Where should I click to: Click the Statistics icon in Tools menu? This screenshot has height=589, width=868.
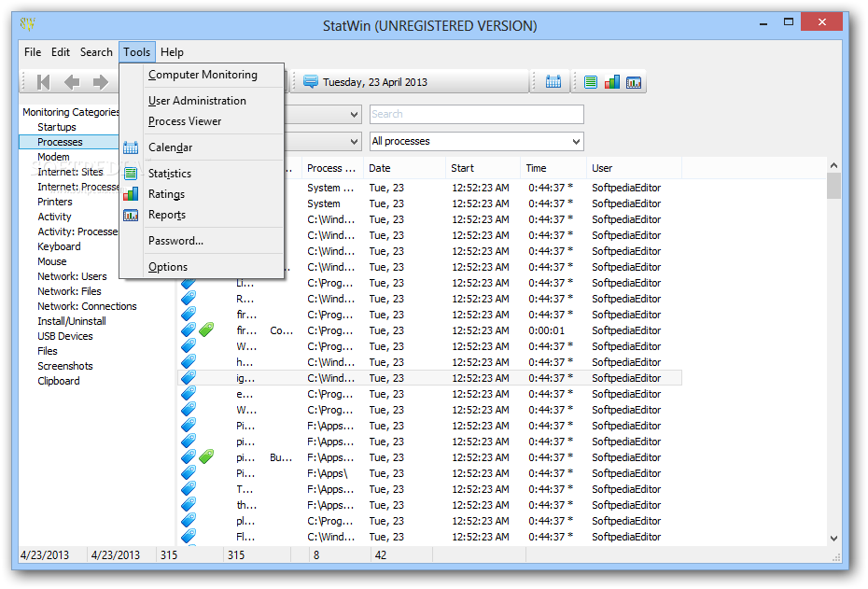[131, 174]
